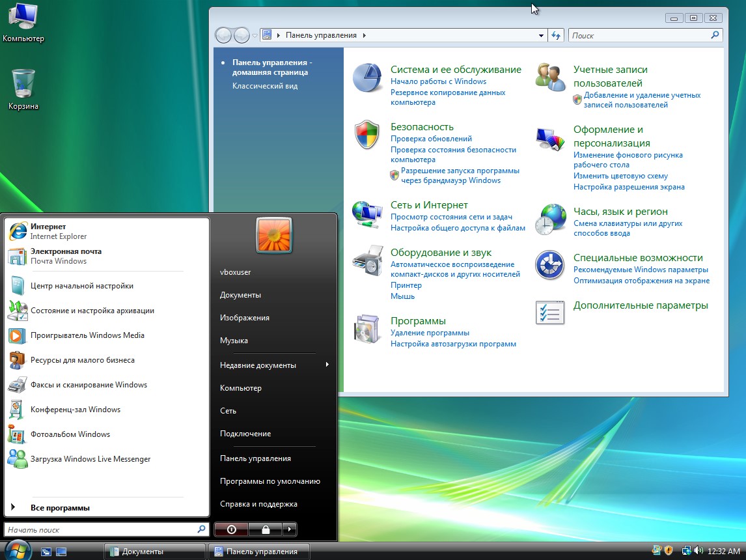Click the Поиск field in Control Panel

(646, 36)
